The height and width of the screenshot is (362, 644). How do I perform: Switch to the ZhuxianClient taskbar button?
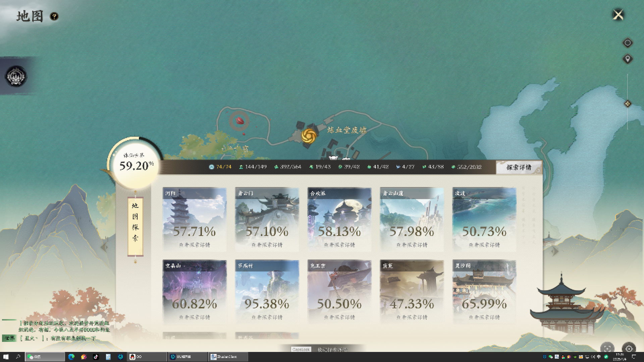(228, 357)
